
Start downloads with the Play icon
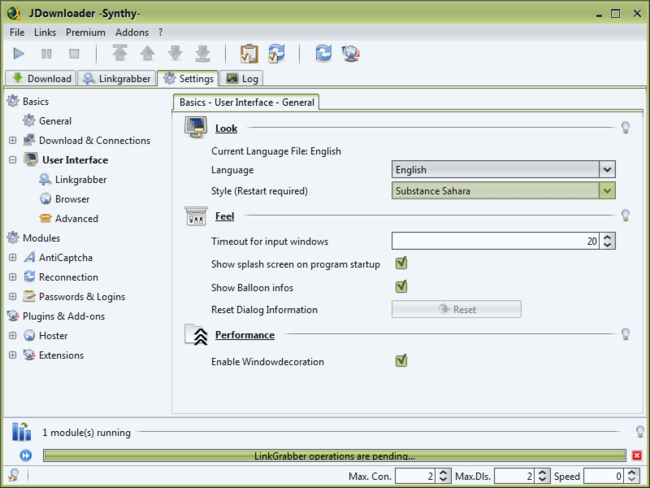click(19, 53)
